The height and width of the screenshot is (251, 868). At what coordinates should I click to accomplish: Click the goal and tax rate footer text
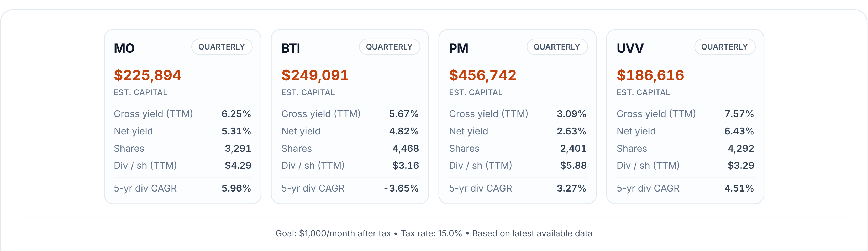coord(434,233)
